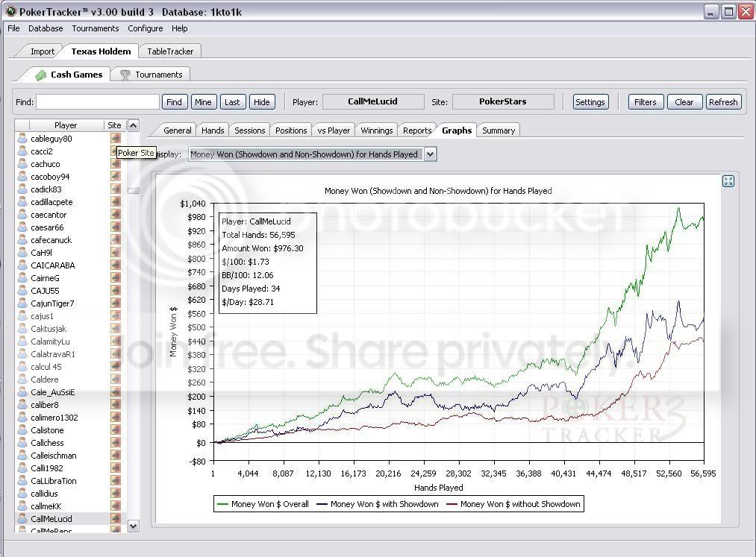Click the player icon beside Cale_AuSsiE

click(22, 391)
